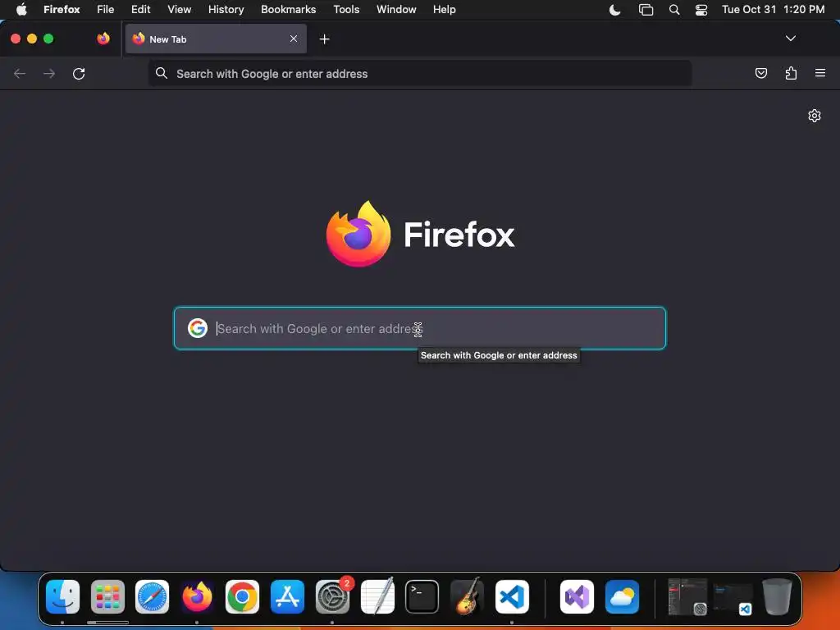
Task: Open the Stage Manager menu bar icon
Action: click(646, 10)
